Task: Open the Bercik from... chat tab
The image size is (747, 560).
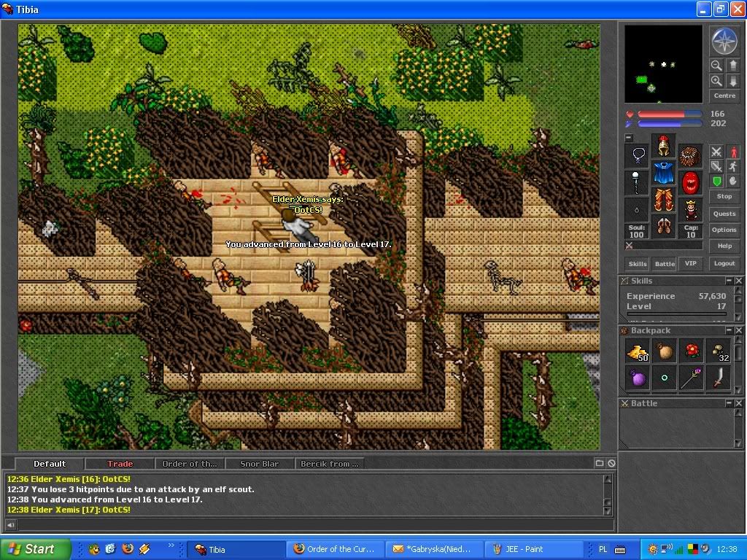Action: point(330,464)
